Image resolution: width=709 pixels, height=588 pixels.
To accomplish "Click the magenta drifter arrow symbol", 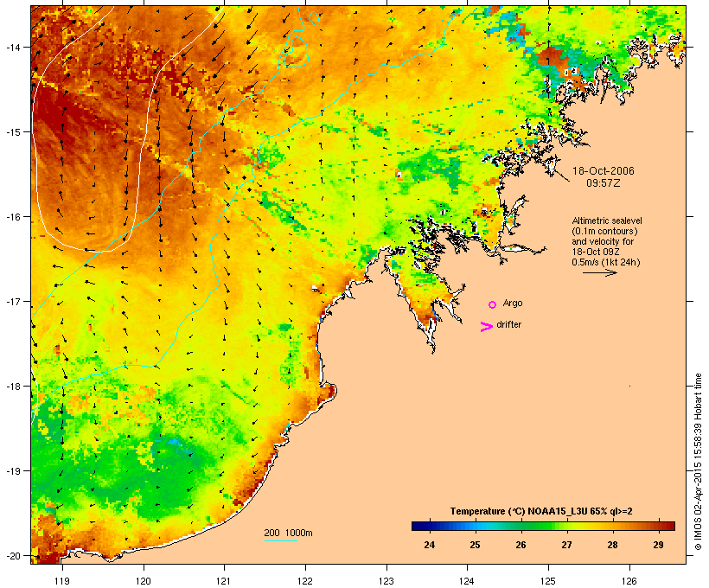I will [487, 327].
